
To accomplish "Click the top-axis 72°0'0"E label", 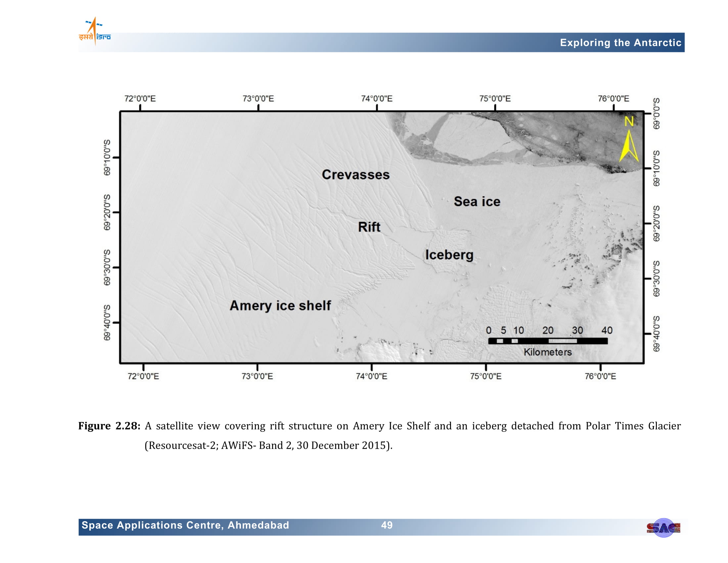I will [x=140, y=99].
